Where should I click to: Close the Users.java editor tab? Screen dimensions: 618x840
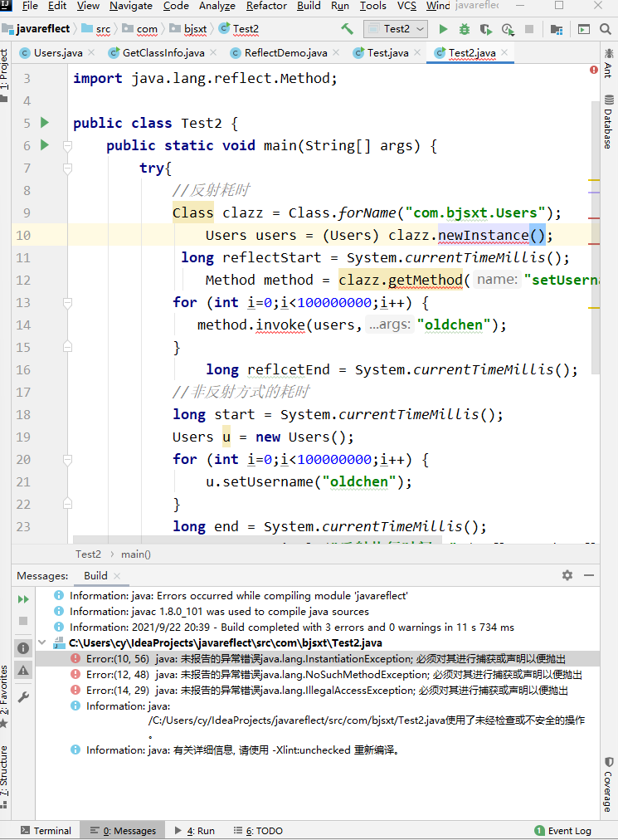tap(91, 52)
